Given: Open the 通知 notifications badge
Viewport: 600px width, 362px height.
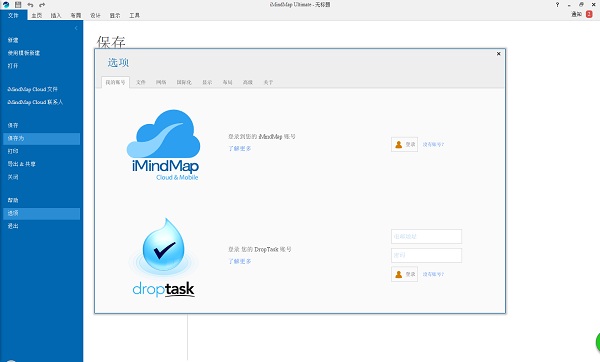Looking at the screenshot, I should tap(589, 14).
